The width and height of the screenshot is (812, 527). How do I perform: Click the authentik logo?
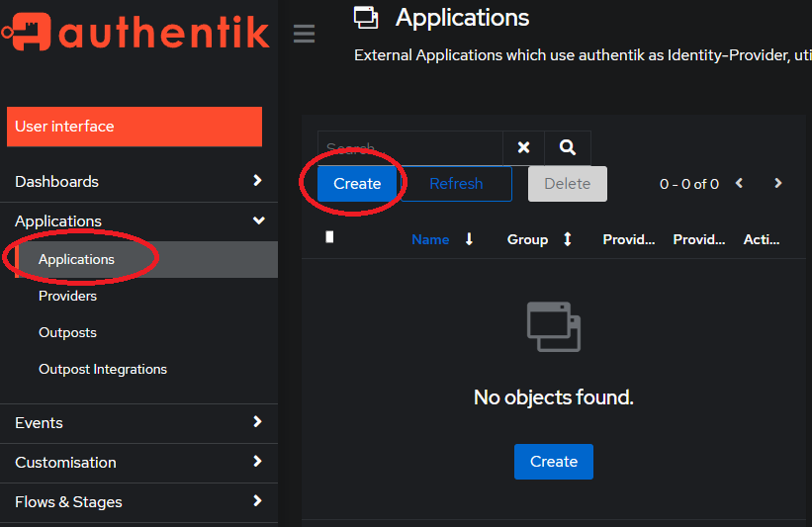click(135, 32)
